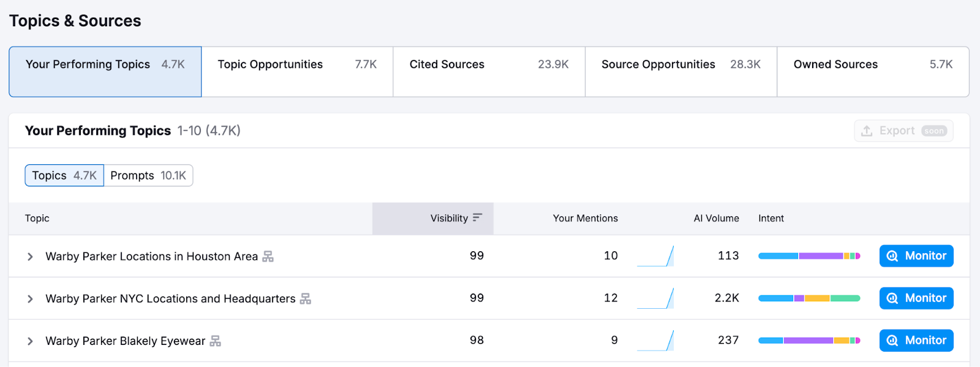Click the Visibility sort icon
Screen dimensions: 980x367
pos(477,218)
